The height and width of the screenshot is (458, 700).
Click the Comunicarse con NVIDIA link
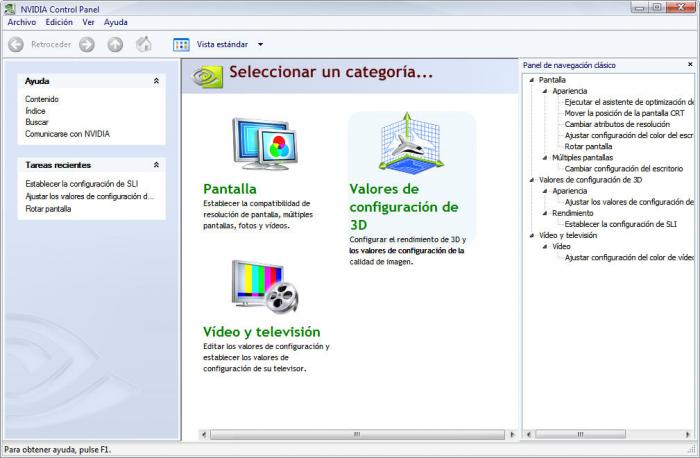67,133
